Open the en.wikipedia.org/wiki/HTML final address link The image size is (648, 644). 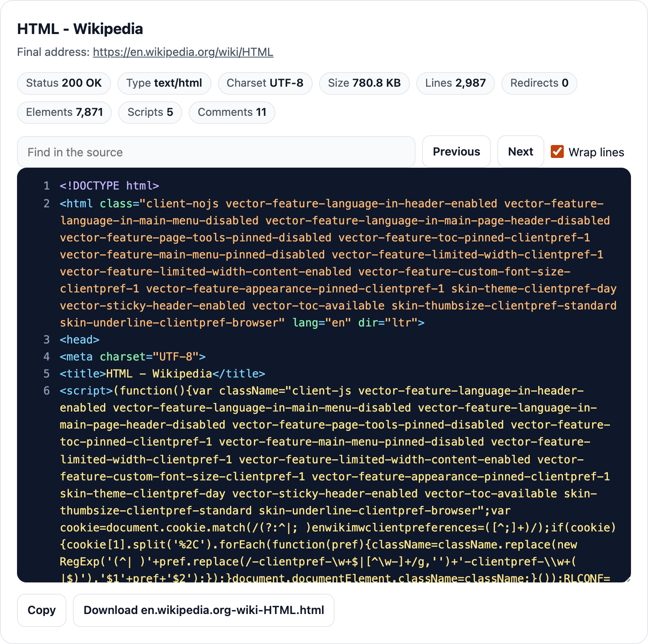point(183,52)
